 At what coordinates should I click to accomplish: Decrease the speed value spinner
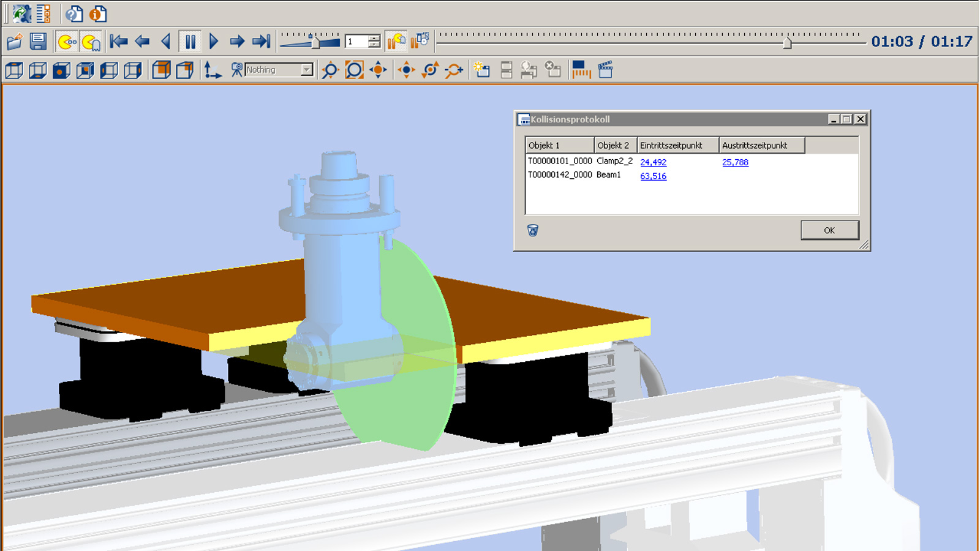coord(374,45)
